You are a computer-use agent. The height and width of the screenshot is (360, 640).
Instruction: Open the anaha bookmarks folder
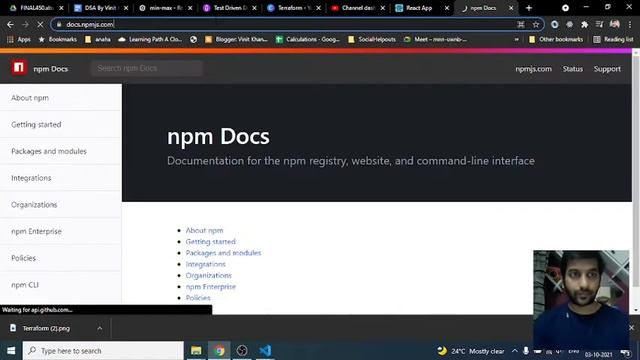pyautogui.click(x=98, y=39)
